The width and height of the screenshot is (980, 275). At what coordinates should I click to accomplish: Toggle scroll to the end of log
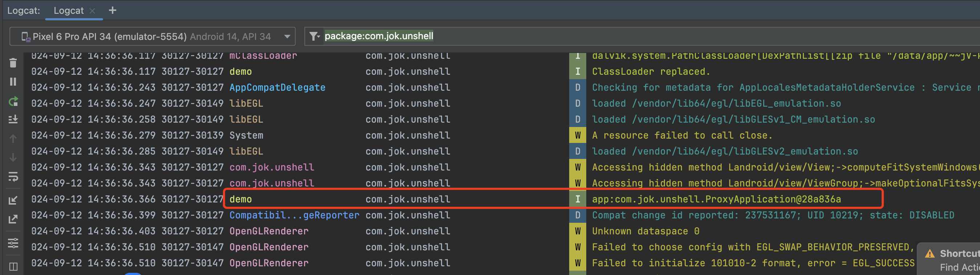pyautogui.click(x=13, y=119)
